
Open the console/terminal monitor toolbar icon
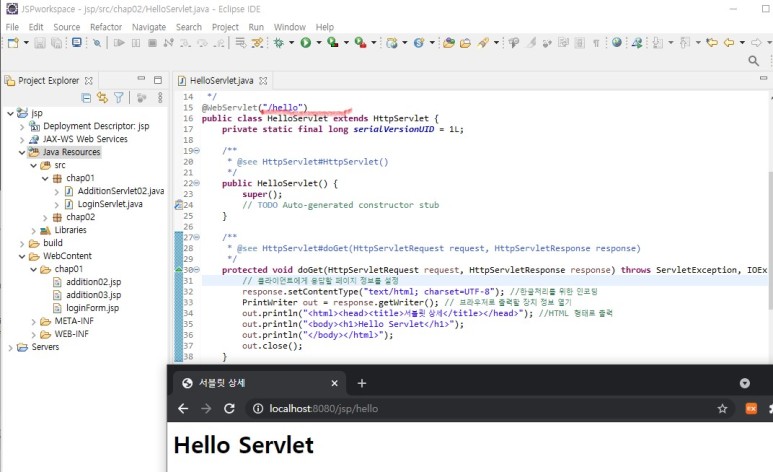pyautogui.click(x=76, y=42)
